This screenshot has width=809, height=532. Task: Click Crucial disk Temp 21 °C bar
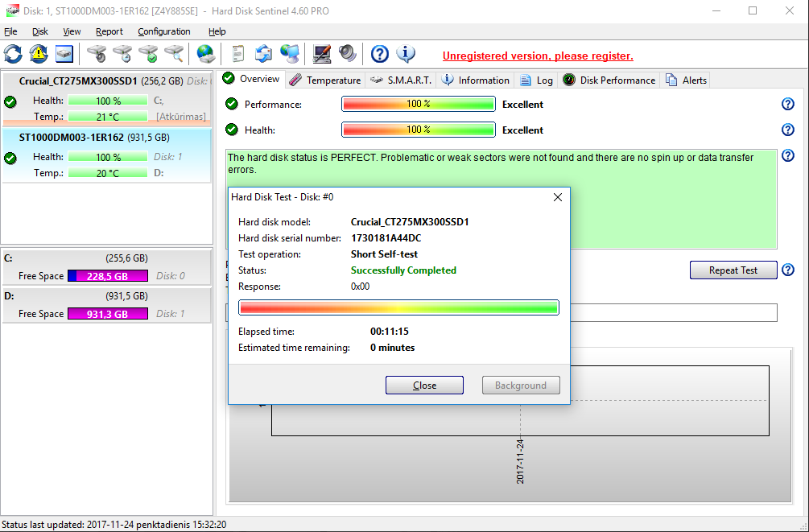[108, 117]
